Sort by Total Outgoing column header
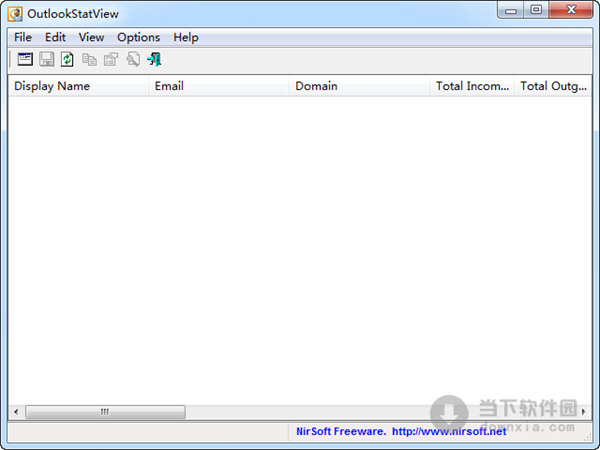The width and height of the screenshot is (600, 450). pos(553,86)
